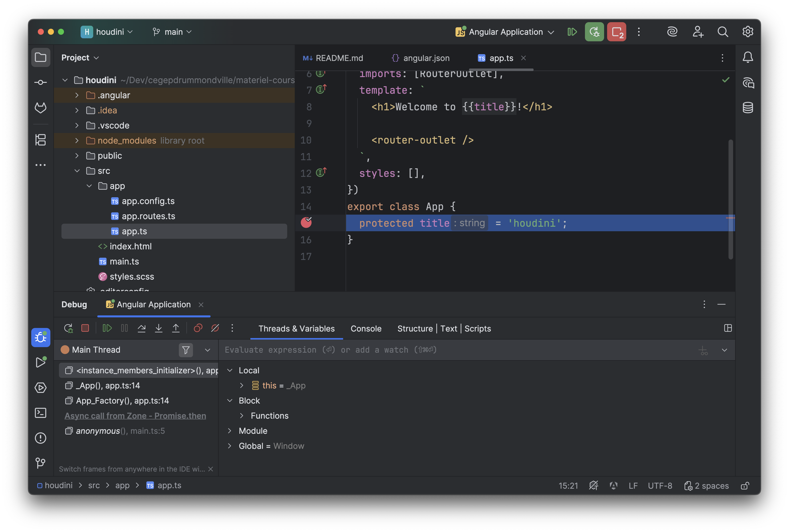The image size is (789, 532).
Task: Click Pause Program in debug toolbar
Action: 124,328
